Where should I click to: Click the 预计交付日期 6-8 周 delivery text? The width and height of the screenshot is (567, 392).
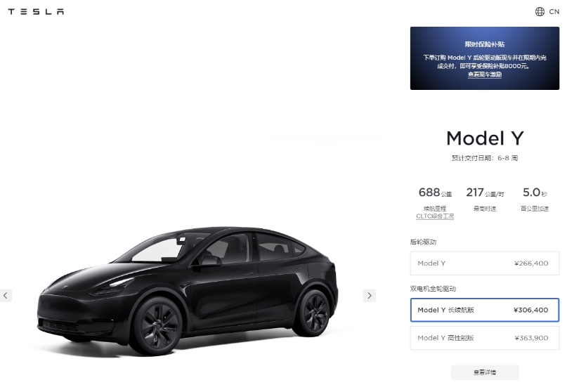485,158
